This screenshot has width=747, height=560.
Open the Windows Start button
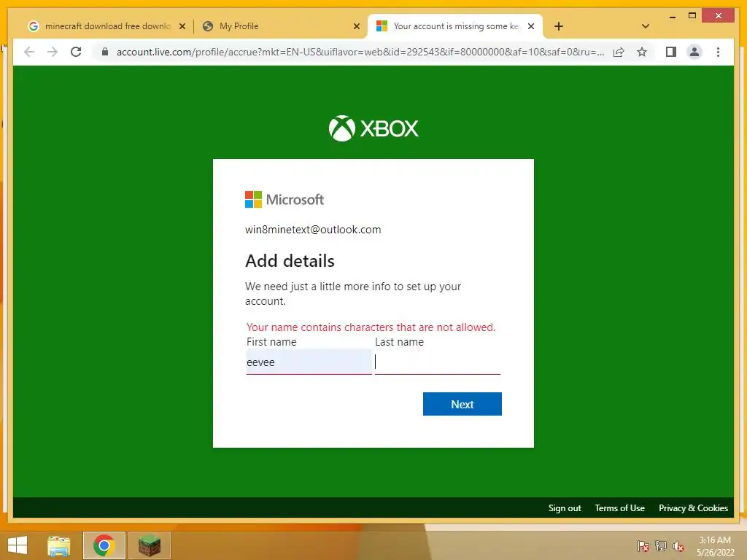coord(18,545)
